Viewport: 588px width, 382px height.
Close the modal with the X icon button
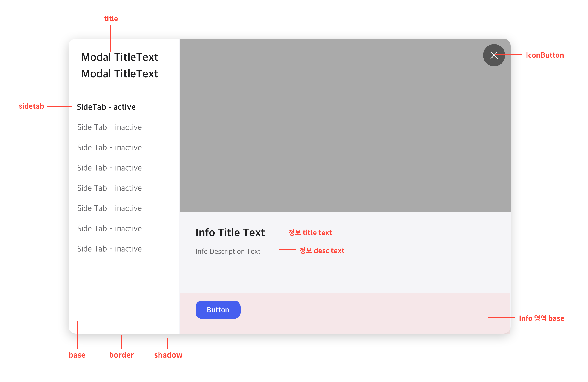coord(494,55)
